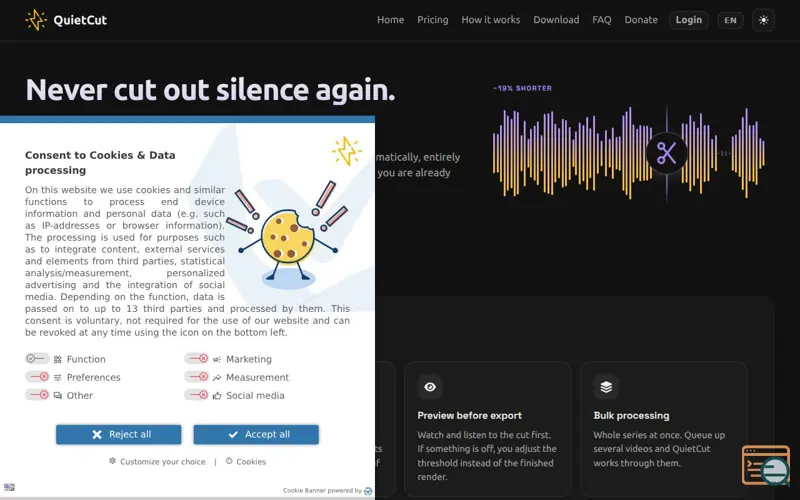Click Accept all cookies button
This screenshot has height=500, width=800.
(256, 434)
